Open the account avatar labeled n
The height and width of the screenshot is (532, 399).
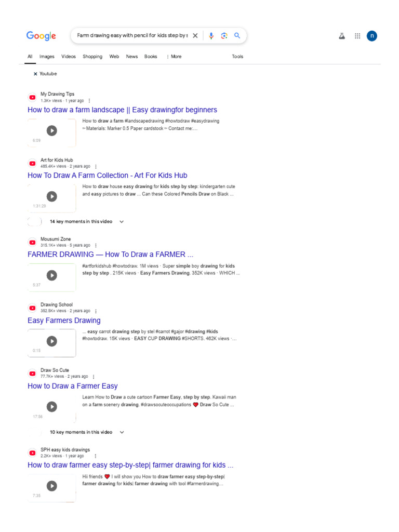pyautogui.click(x=372, y=36)
